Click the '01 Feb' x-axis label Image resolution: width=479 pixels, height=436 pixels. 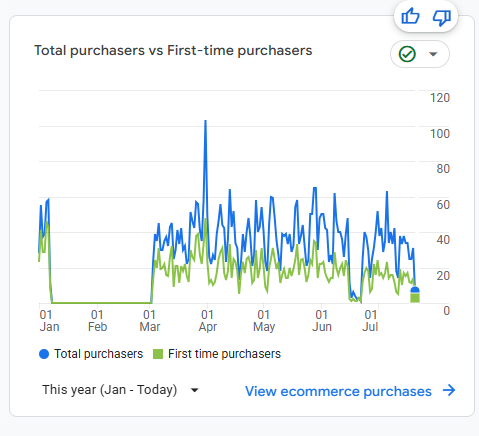(97, 321)
